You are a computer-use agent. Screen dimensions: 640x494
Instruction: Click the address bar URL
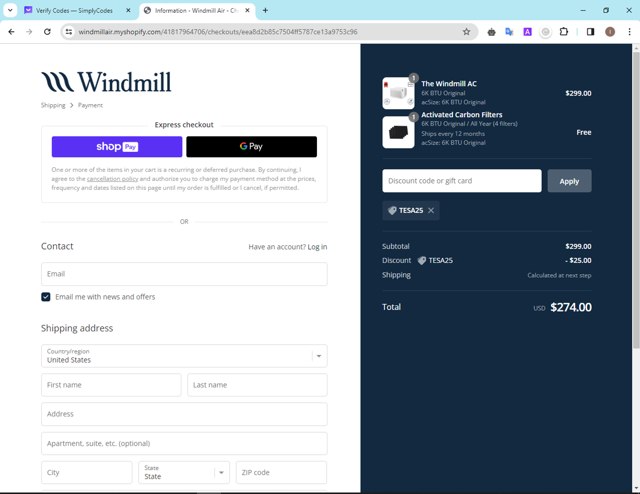click(x=218, y=32)
